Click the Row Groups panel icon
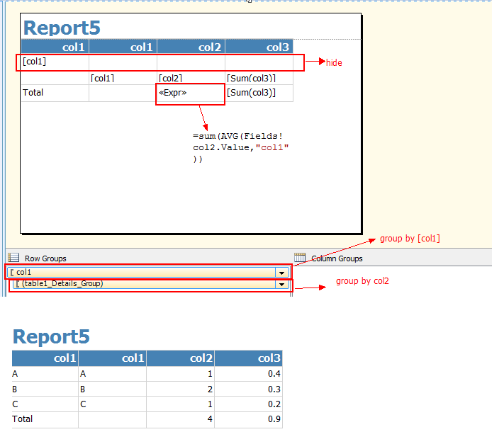 pos(13,258)
